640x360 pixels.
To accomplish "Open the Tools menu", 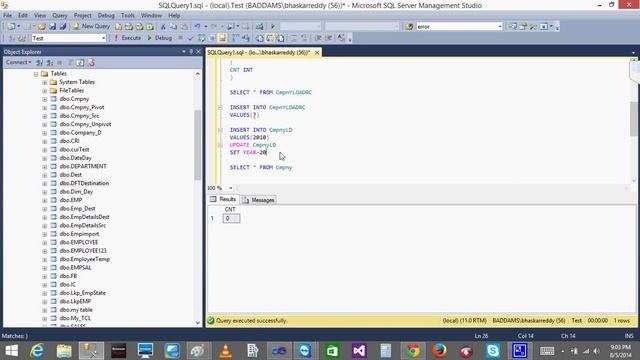I will coord(128,15).
